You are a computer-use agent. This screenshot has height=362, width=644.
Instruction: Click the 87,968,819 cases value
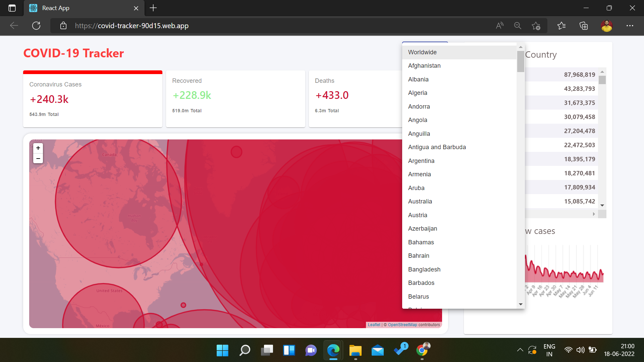pyautogui.click(x=580, y=75)
